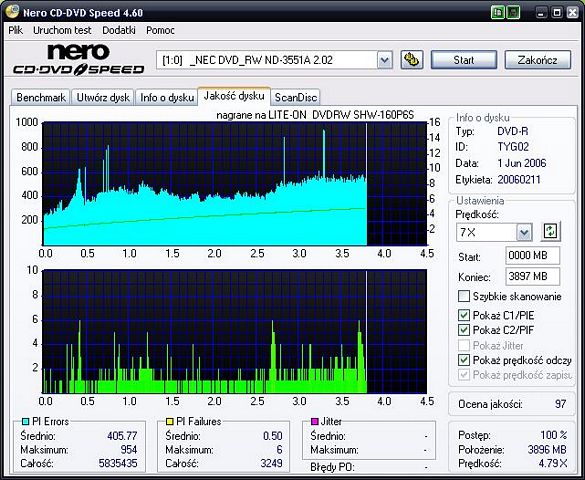The height and width of the screenshot is (480, 585).
Task: Open the Uruchom test menu
Action: 62,30
